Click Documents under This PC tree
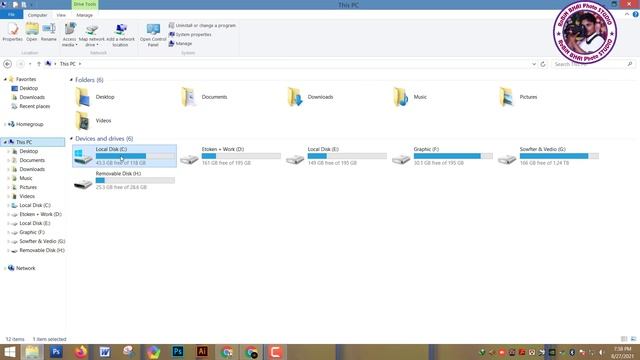The width and height of the screenshot is (640, 360). click(32, 160)
